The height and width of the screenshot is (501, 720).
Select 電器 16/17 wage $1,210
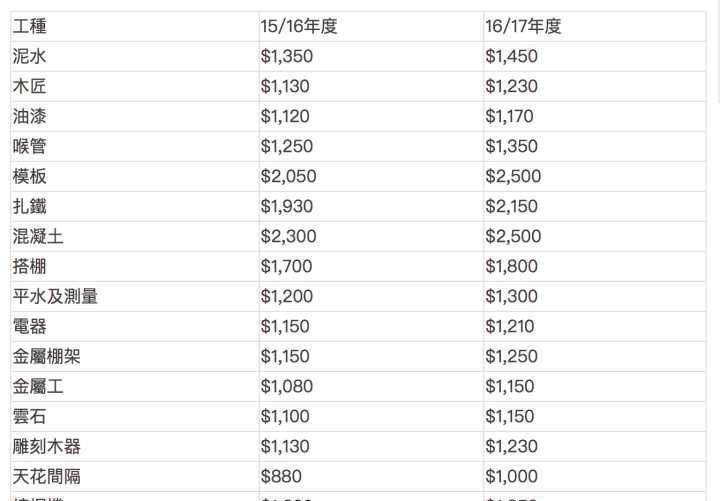510,327
